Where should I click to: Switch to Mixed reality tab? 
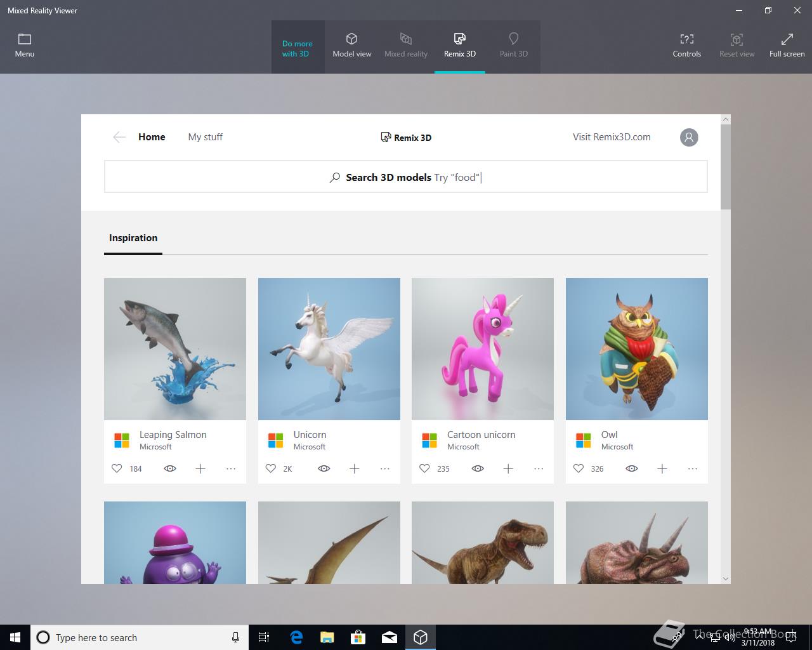[406, 46]
